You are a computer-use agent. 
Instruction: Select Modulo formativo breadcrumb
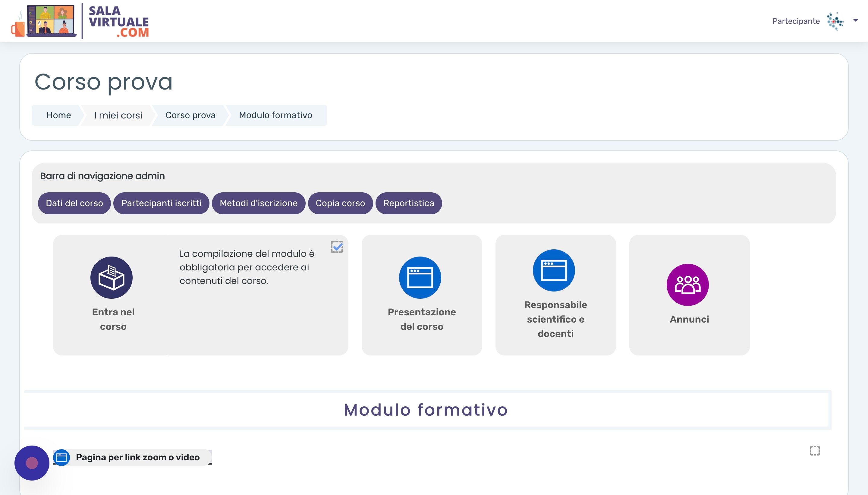(275, 115)
